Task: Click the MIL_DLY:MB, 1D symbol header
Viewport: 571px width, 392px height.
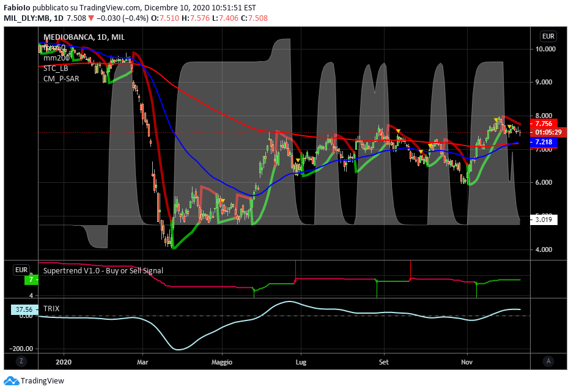Action: (x=34, y=18)
